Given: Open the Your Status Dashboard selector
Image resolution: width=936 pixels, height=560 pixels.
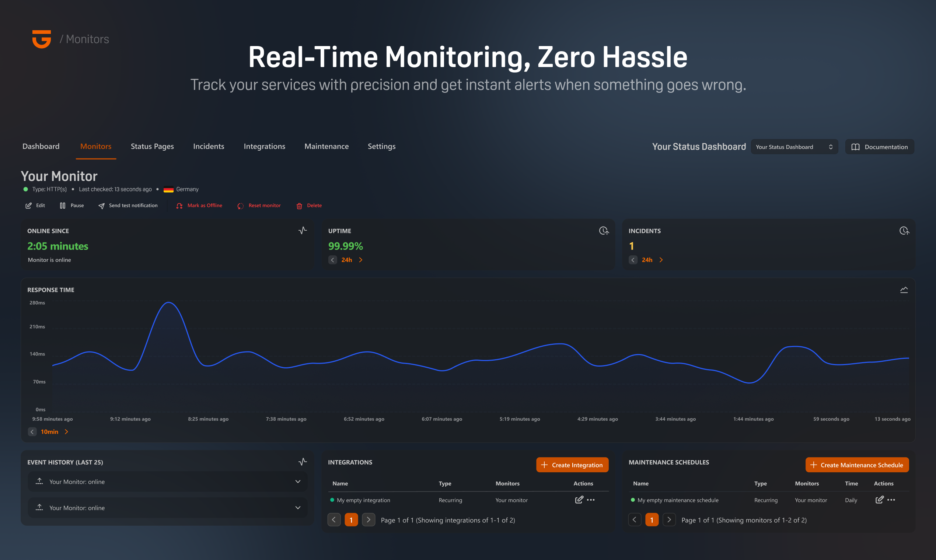Looking at the screenshot, I should 794,146.
